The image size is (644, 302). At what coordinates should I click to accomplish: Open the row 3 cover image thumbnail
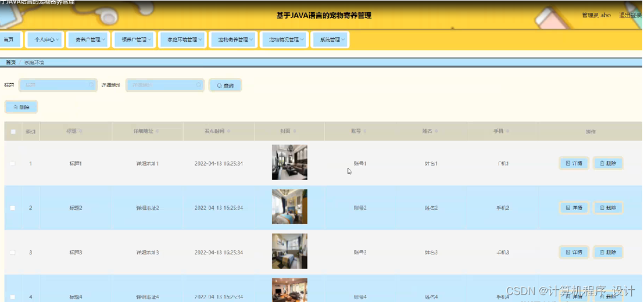(x=289, y=251)
